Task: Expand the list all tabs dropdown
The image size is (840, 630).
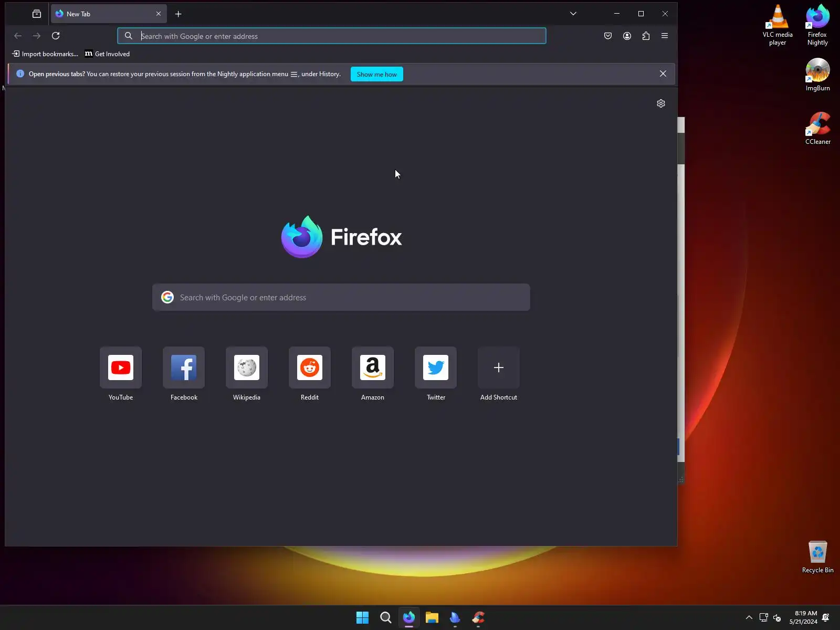Action: [x=573, y=14]
